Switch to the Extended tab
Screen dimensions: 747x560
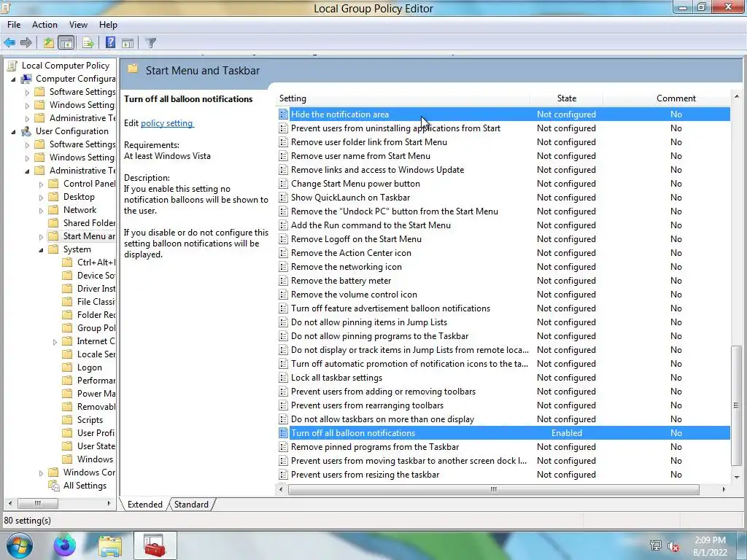click(x=145, y=505)
